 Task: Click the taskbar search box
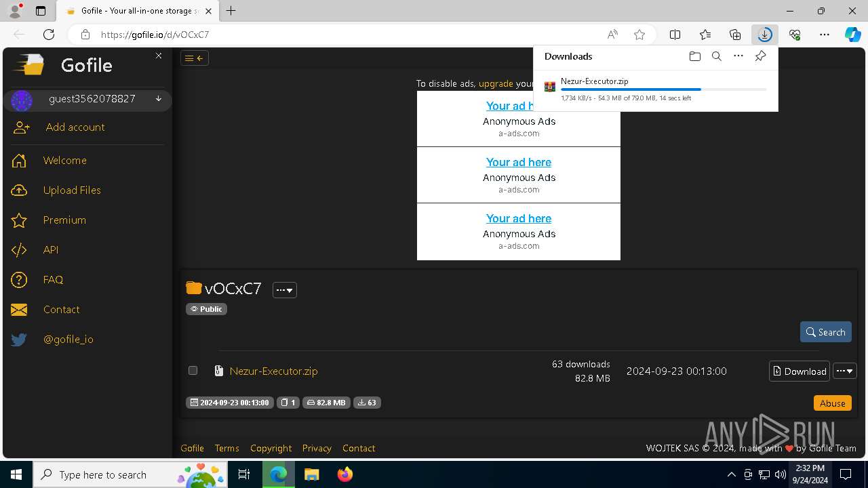pyautogui.click(x=130, y=474)
